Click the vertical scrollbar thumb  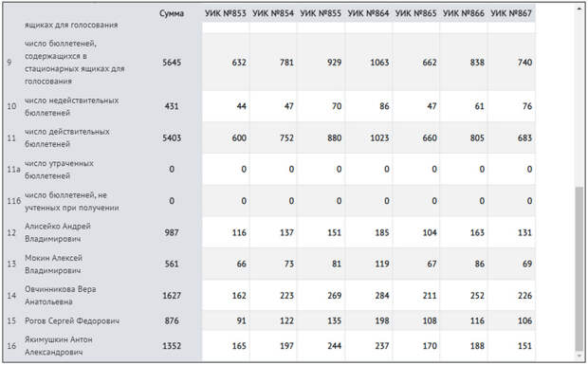[579, 269]
